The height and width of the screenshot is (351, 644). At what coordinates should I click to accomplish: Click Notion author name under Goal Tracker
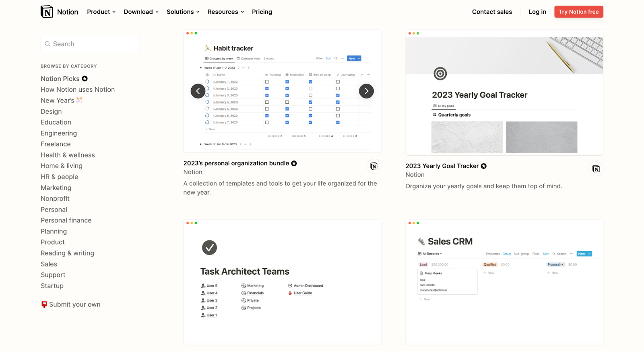(415, 175)
